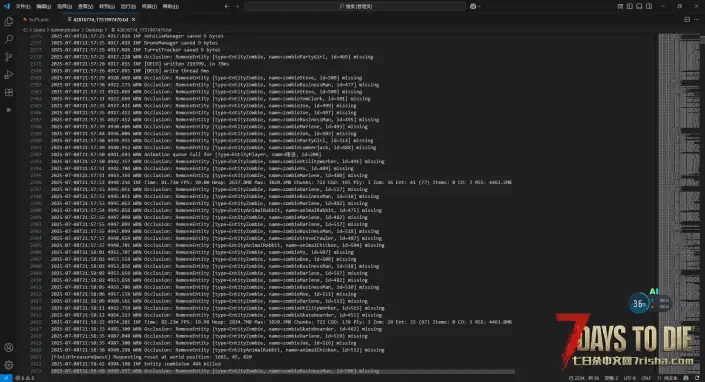This screenshot has width=705, height=382.
Task: Click line and column indicator in status bar
Action: pos(585,378)
